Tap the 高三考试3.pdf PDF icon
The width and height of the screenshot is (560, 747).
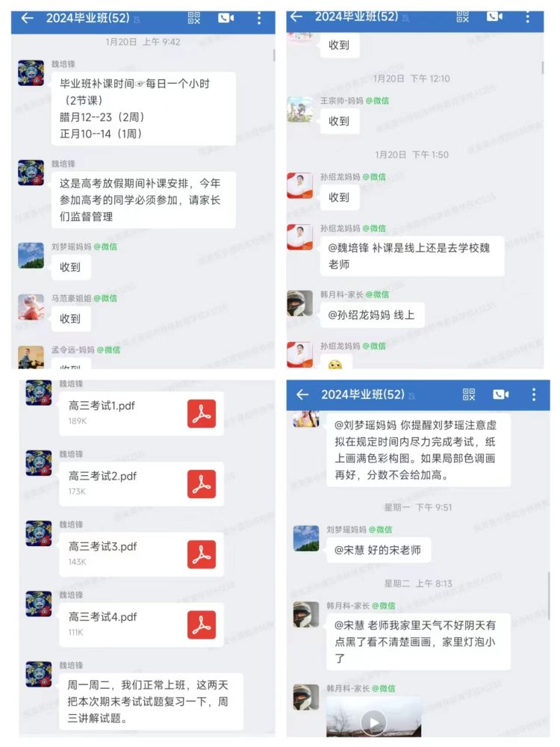pos(202,554)
